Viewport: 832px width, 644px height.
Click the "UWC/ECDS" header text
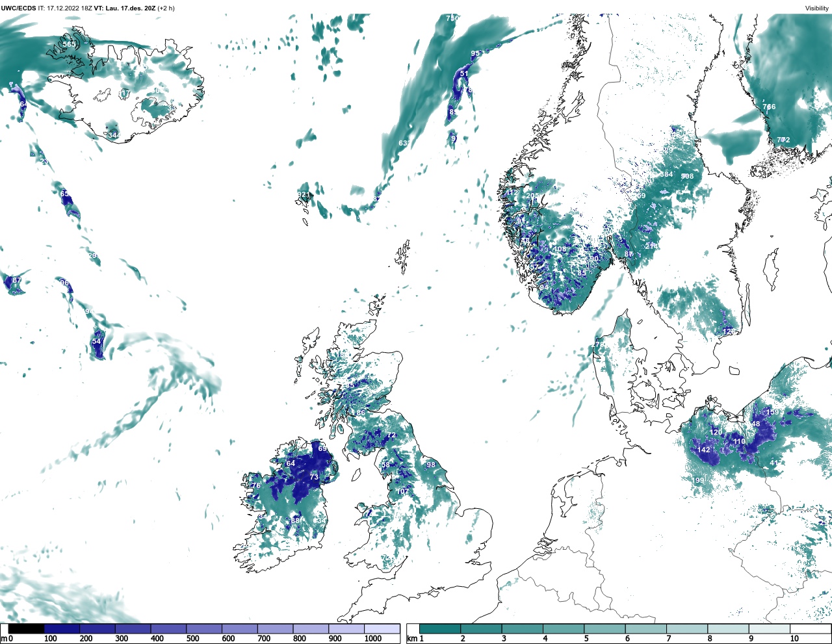point(18,8)
